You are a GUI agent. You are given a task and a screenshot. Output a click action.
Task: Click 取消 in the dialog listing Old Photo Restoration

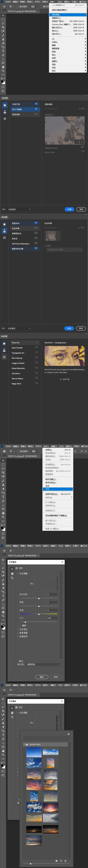pos(81,328)
